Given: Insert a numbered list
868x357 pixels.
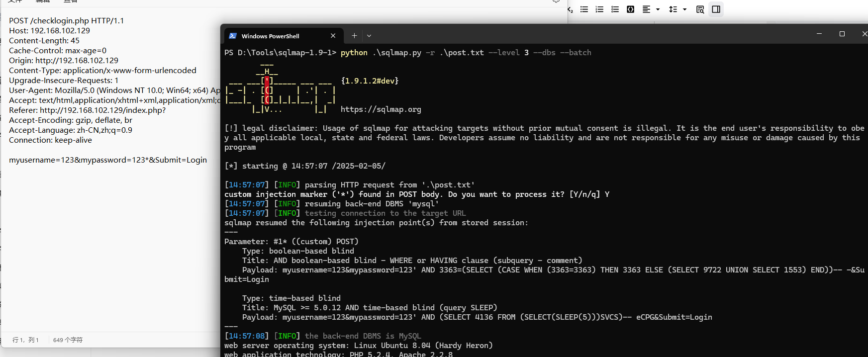Looking at the screenshot, I should [x=599, y=9].
